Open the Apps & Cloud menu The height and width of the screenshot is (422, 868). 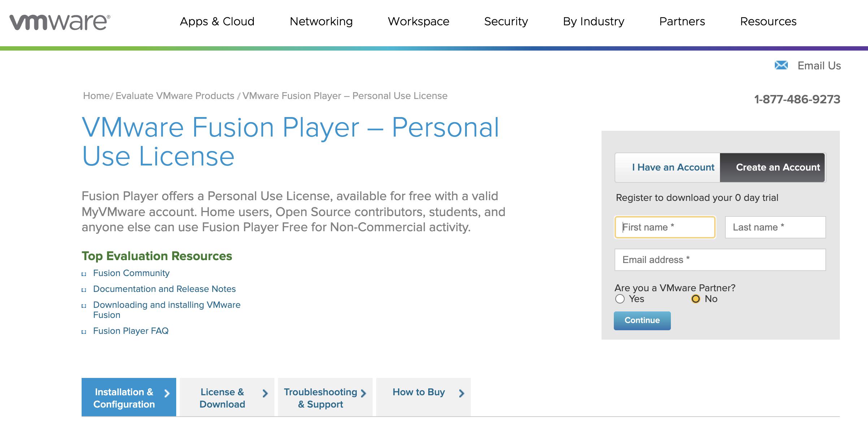click(x=217, y=22)
